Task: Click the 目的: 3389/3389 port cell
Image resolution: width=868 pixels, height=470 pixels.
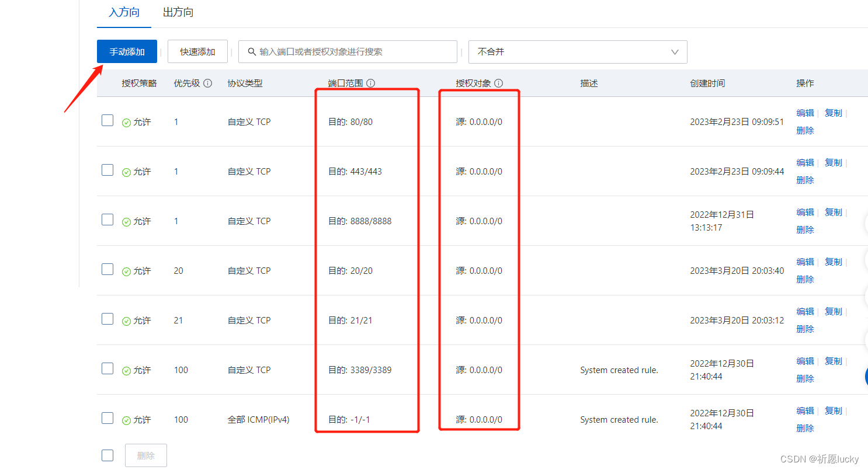Action: pos(360,370)
